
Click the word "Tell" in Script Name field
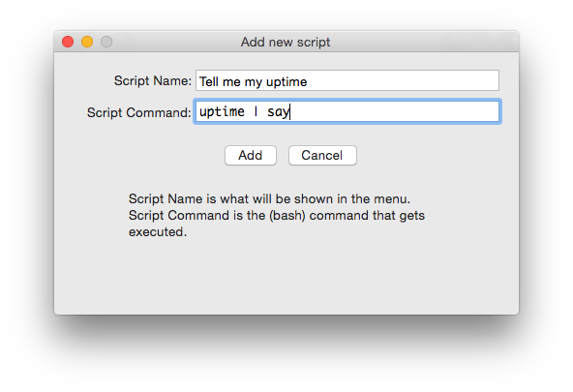[209, 81]
